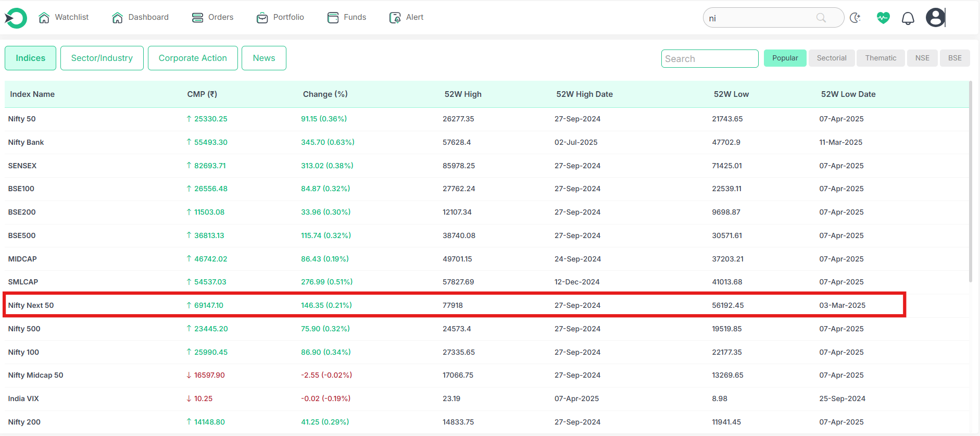This screenshot has width=980, height=436.
Task: Switch to Sector/Industry tab
Action: (102, 58)
